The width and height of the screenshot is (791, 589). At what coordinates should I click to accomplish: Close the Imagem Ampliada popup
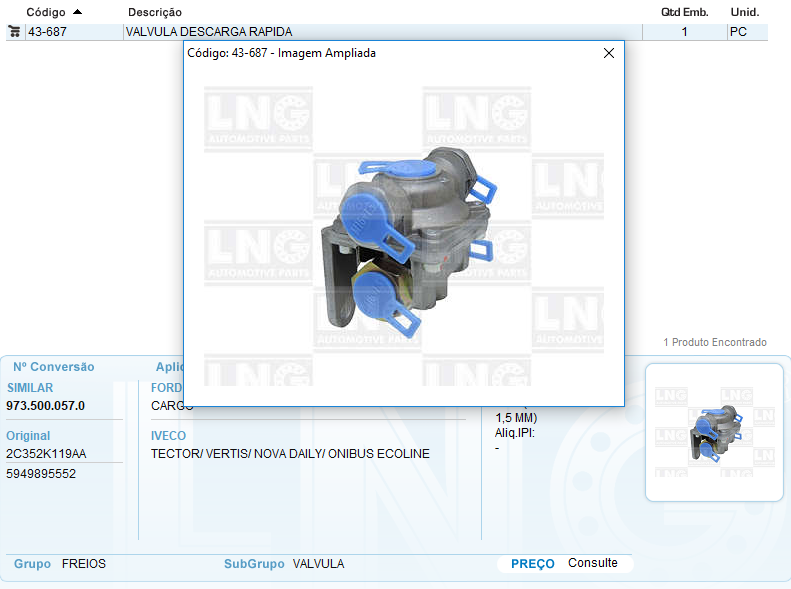pyautogui.click(x=608, y=54)
